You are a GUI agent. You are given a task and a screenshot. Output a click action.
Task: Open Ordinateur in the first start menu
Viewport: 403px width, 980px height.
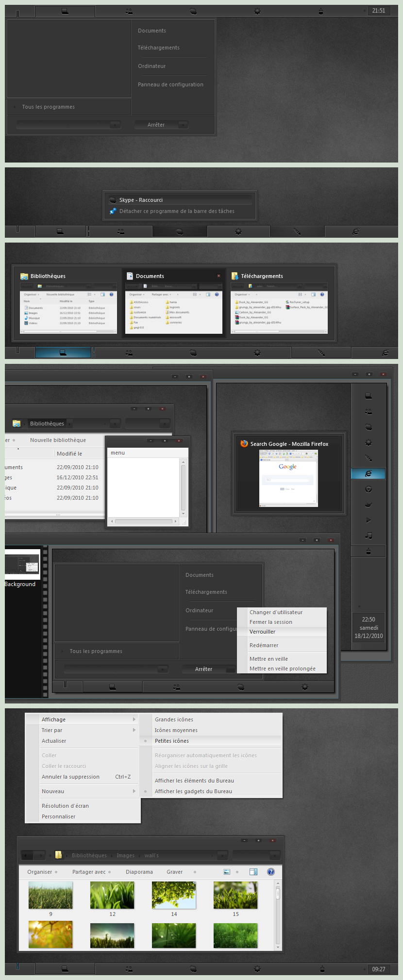[151, 66]
